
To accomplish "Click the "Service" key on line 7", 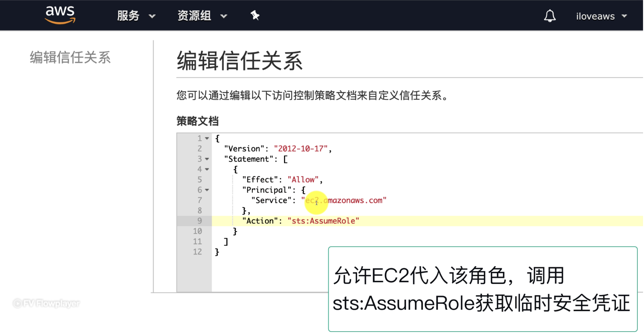I will [x=271, y=200].
